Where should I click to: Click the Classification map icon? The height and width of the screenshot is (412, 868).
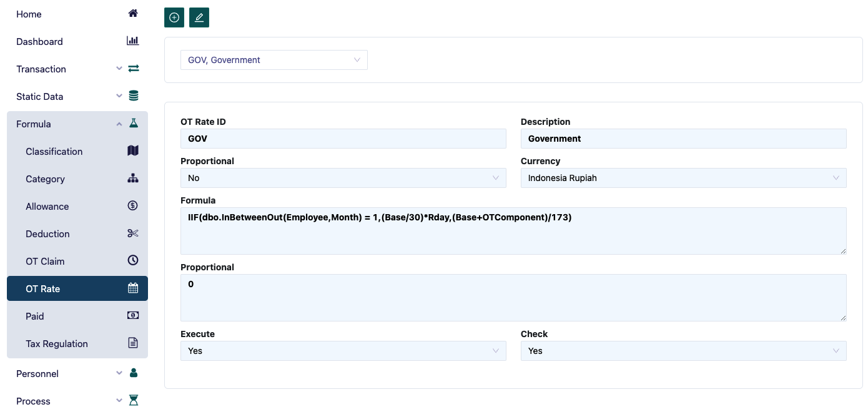tap(132, 151)
